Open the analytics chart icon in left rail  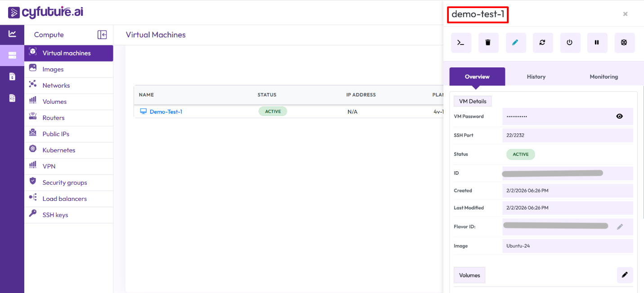pos(12,34)
